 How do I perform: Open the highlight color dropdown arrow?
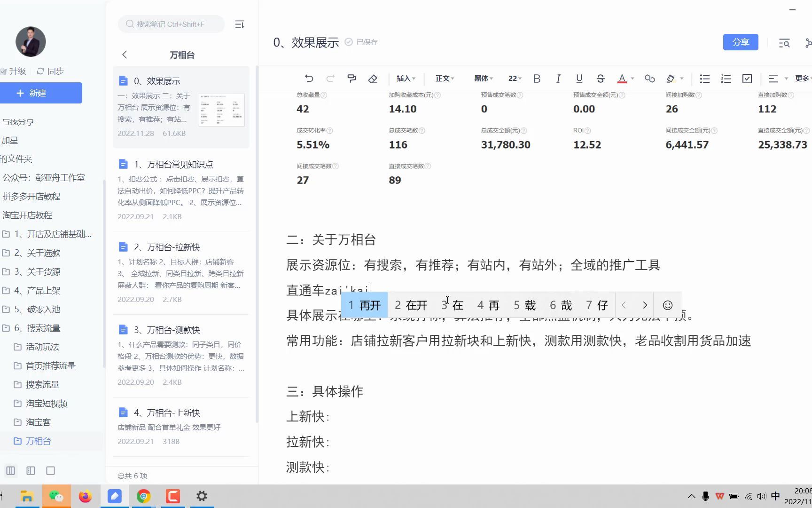tap(682, 79)
